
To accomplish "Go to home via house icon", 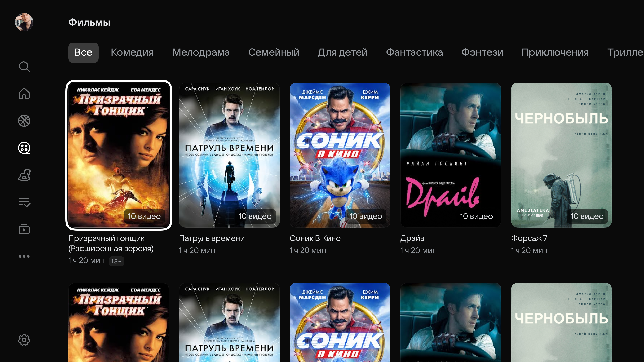I will point(24,94).
